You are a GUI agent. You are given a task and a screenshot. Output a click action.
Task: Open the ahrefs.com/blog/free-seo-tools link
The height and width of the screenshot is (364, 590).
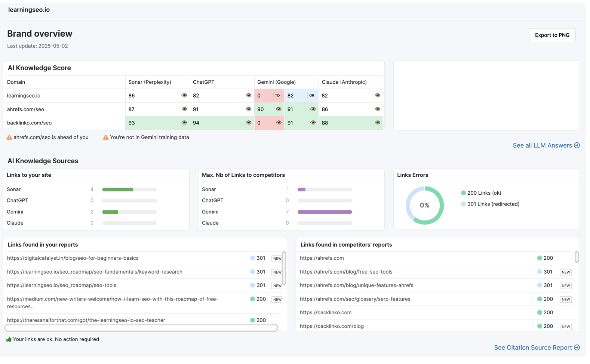(346, 272)
